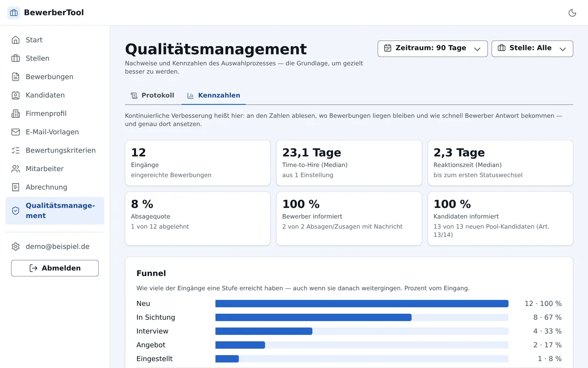
Task: Click the 8 % Absagequote card
Action: tap(198, 218)
